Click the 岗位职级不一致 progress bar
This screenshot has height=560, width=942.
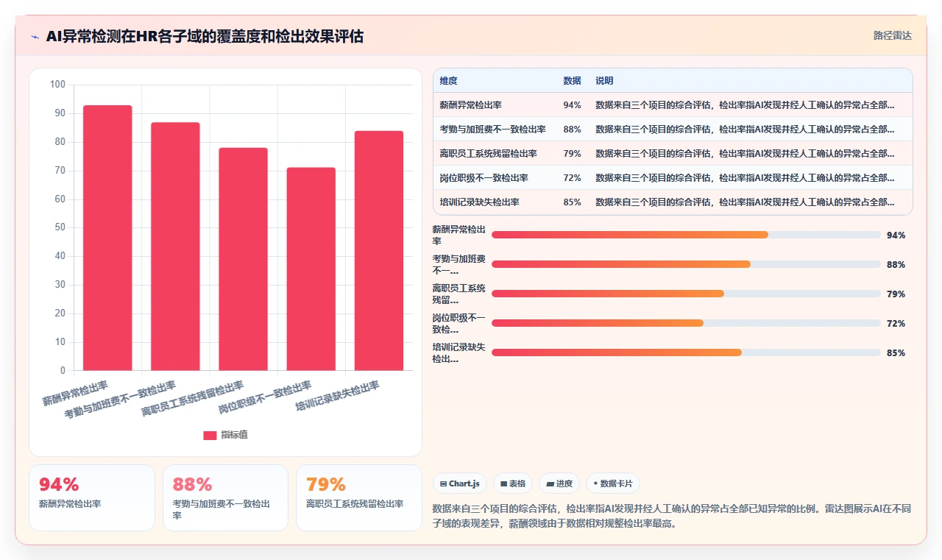[686, 323]
